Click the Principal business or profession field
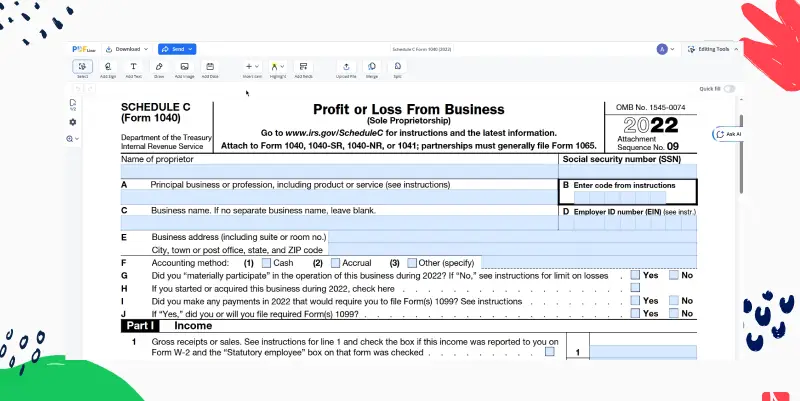The width and height of the screenshot is (800, 401). [x=339, y=197]
